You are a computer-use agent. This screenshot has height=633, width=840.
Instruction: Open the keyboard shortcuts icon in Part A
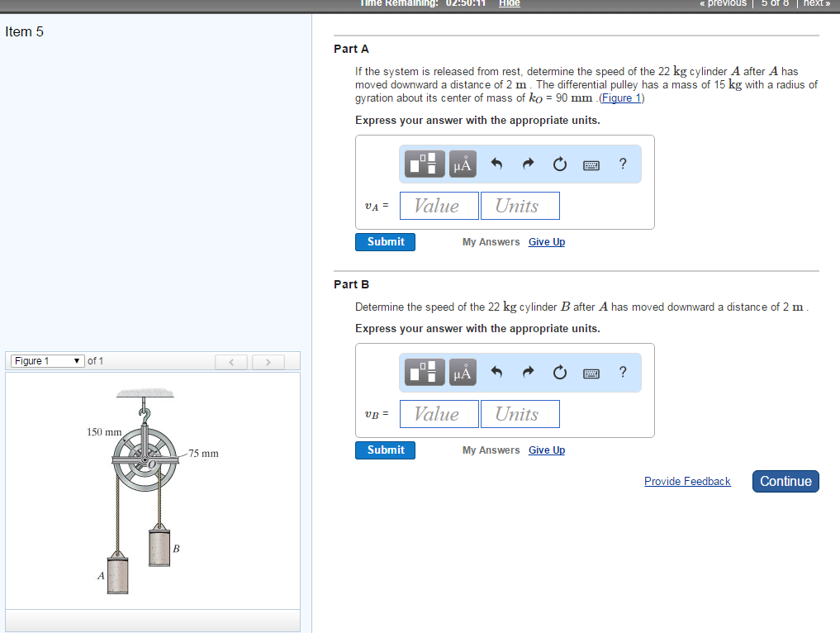tap(591, 164)
